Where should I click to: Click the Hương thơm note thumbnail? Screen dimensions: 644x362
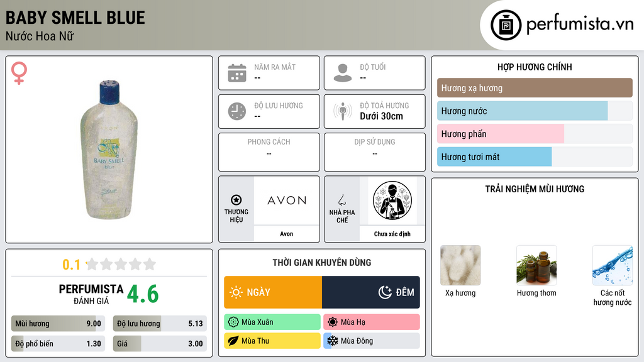[x=536, y=265]
